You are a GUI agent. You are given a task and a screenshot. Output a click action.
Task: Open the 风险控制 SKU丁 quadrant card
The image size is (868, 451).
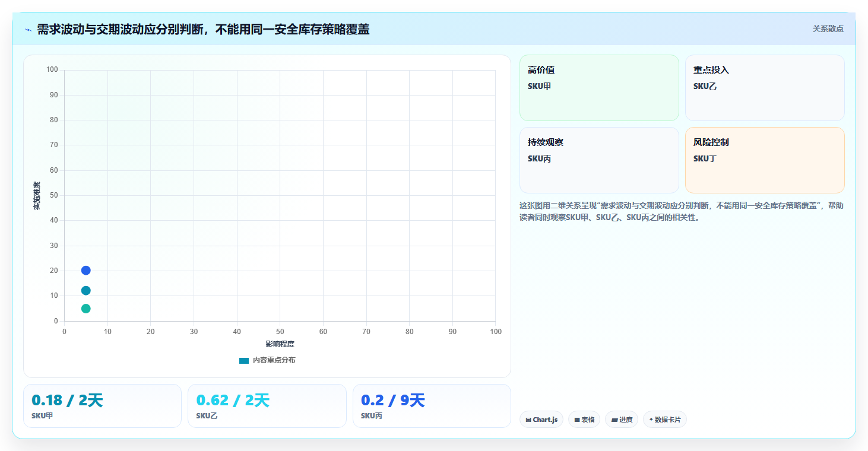click(765, 160)
